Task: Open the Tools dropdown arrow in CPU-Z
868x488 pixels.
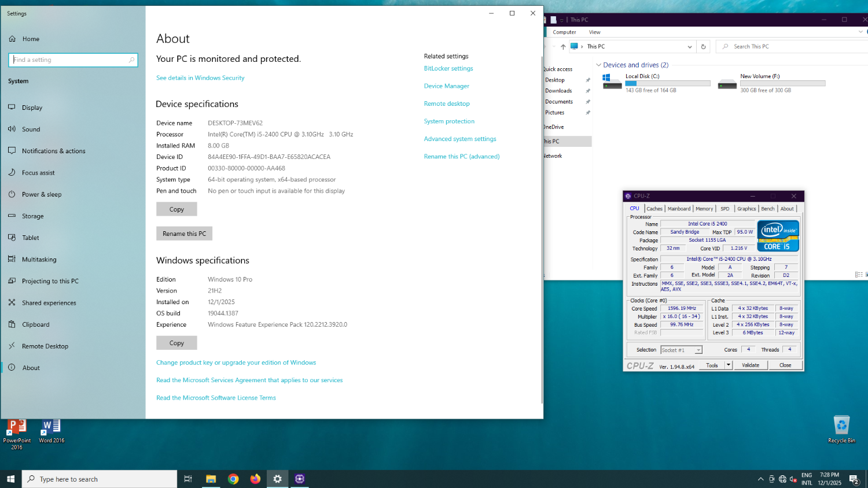Action: point(729,365)
